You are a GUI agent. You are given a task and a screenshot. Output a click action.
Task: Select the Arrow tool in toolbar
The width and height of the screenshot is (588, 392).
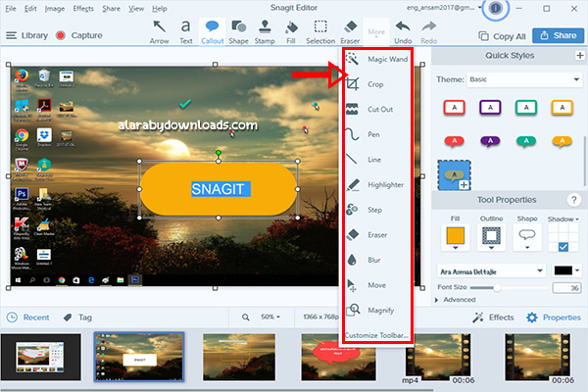point(160,32)
